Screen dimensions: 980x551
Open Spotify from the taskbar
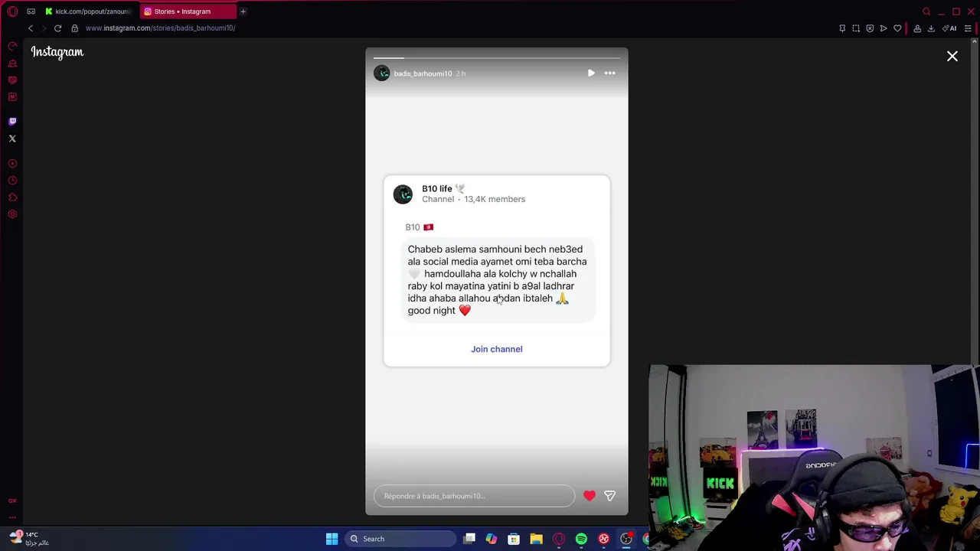581,539
